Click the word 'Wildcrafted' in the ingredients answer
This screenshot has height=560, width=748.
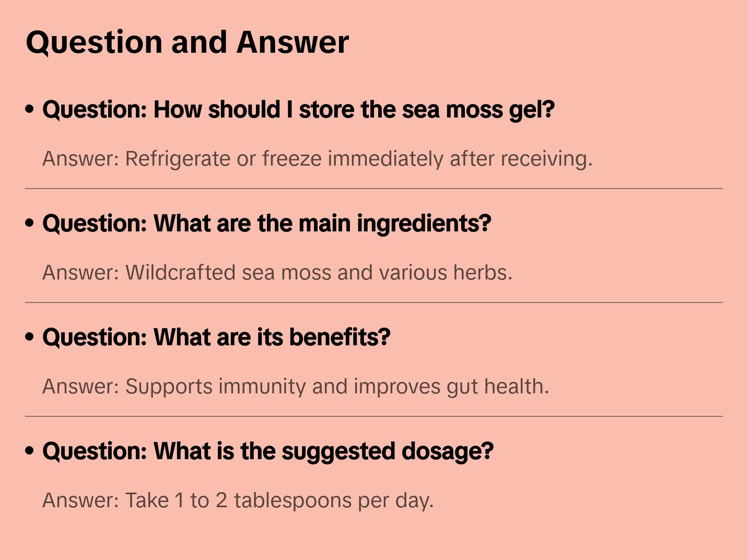pyautogui.click(x=180, y=273)
